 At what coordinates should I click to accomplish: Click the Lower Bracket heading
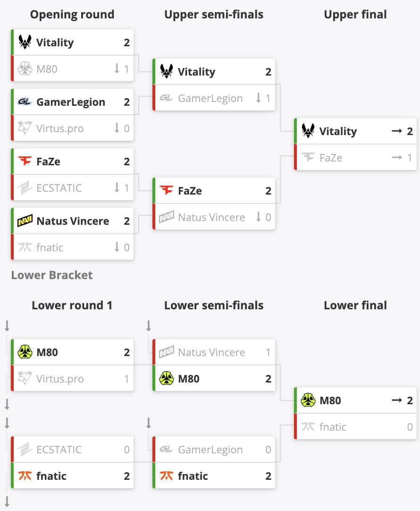[52, 275]
